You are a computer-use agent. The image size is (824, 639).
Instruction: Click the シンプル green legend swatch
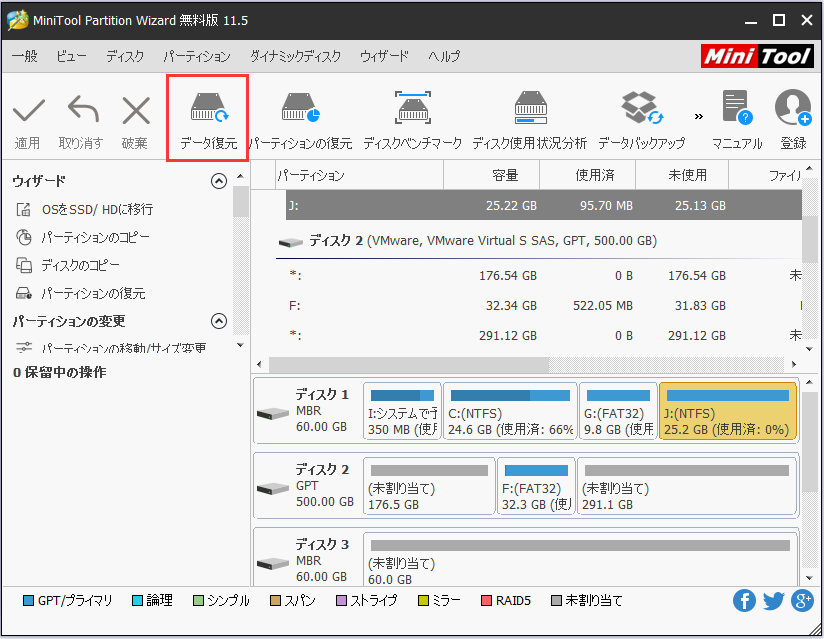coord(198,601)
